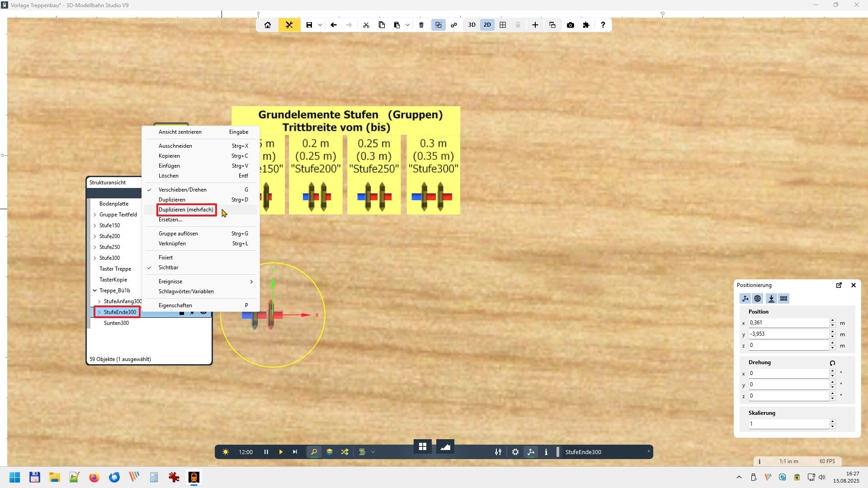Switch to 3D view mode

click(x=472, y=25)
